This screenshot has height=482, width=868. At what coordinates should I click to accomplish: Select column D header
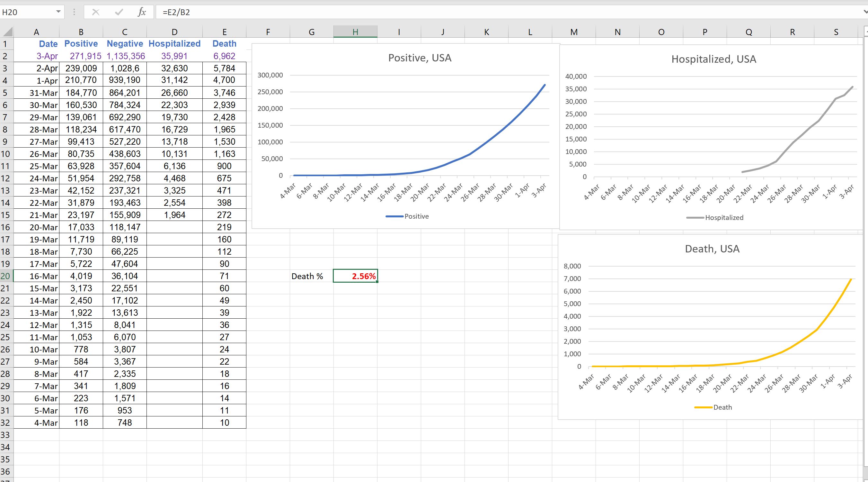coord(174,32)
